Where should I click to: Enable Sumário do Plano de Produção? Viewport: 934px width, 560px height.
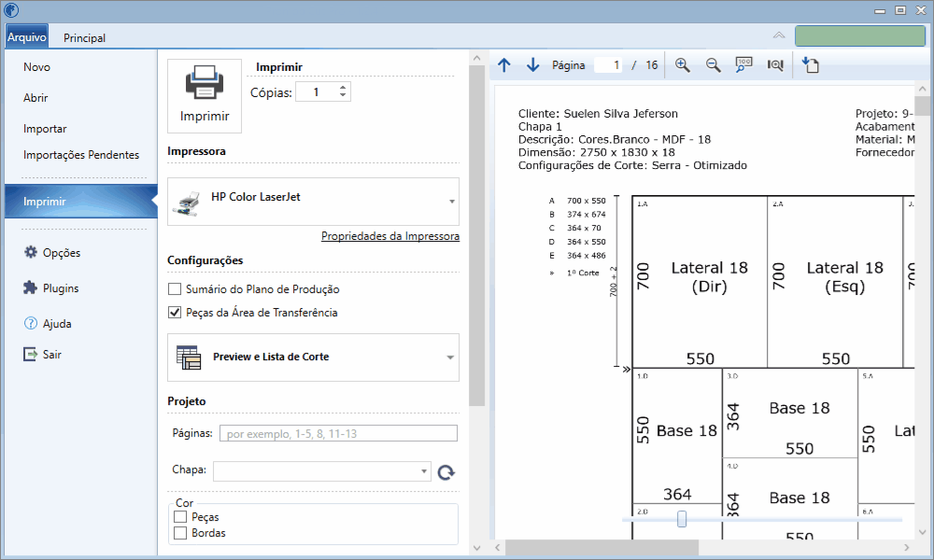point(175,289)
